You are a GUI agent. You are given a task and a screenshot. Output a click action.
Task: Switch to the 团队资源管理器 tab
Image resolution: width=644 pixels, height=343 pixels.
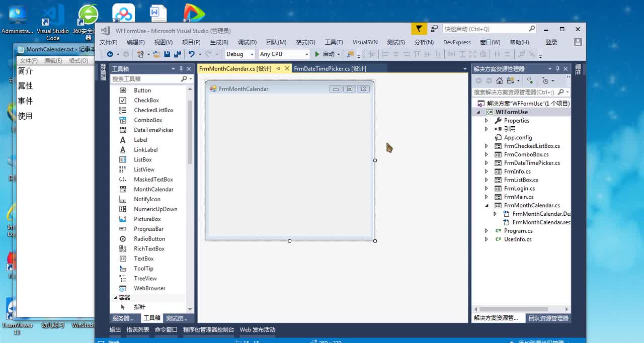click(x=548, y=318)
